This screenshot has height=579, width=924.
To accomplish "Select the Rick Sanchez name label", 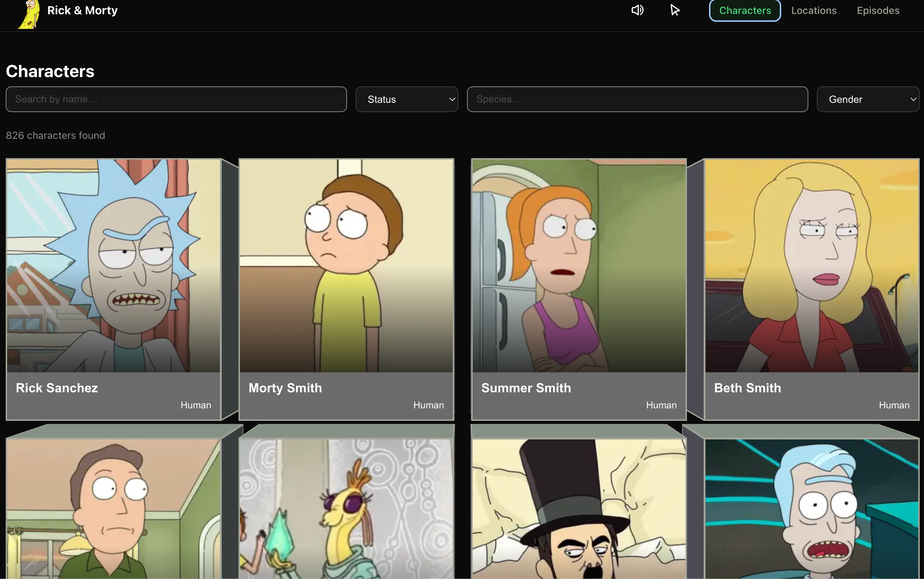I will tap(57, 388).
